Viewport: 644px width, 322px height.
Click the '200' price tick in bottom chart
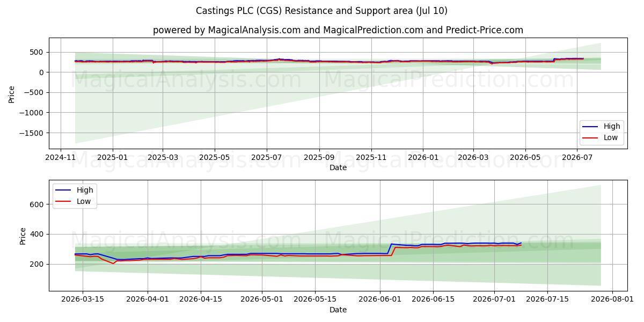pyautogui.click(x=38, y=264)
